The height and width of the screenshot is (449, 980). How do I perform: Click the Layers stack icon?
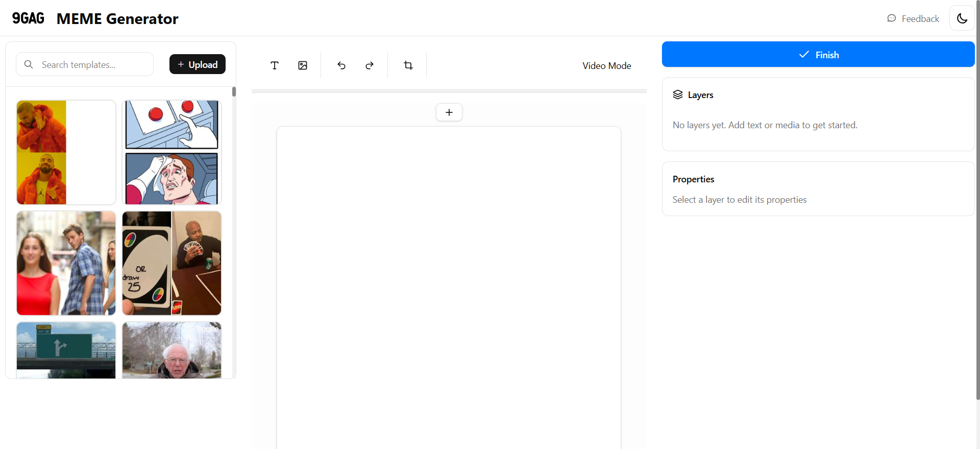678,94
